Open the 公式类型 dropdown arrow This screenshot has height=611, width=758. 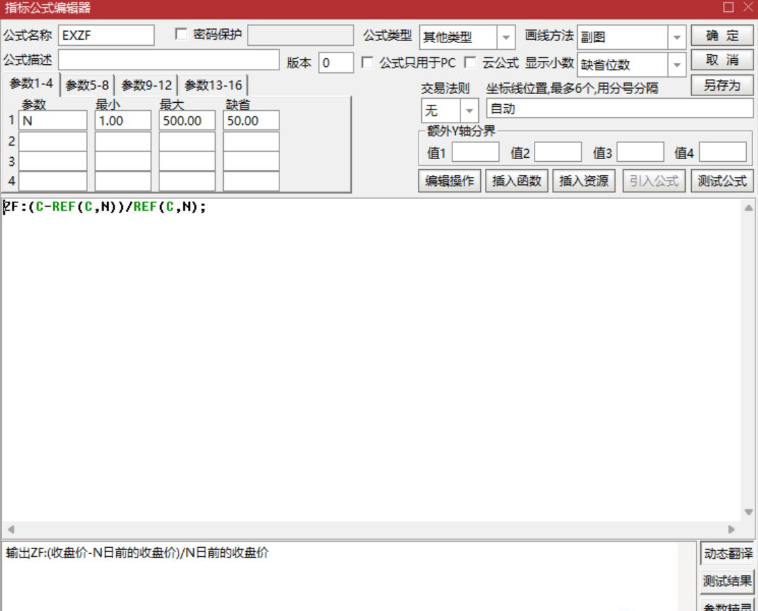pos(506,37)
